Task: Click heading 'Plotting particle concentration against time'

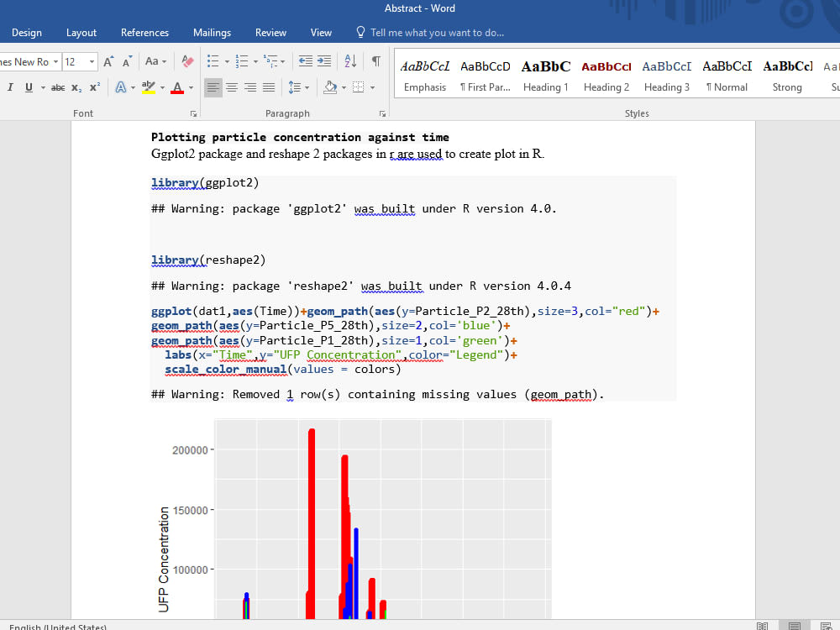Action: (x=300, y=137)
